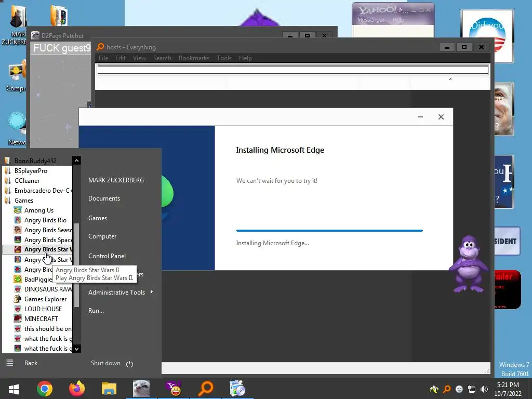Open Games link in start menu right pane
The image size is (532, 399).
98,218
